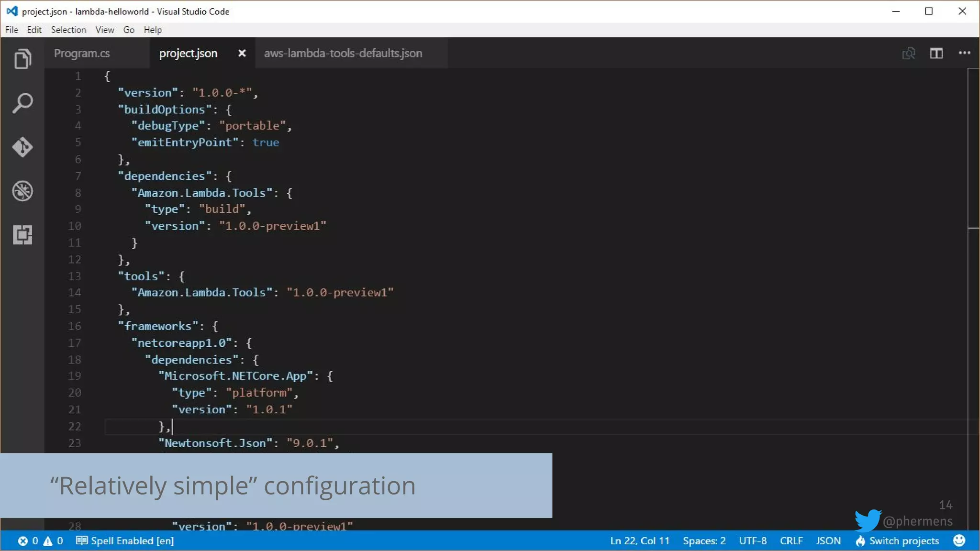Click the errors count icon in status bar

[23, 541]
